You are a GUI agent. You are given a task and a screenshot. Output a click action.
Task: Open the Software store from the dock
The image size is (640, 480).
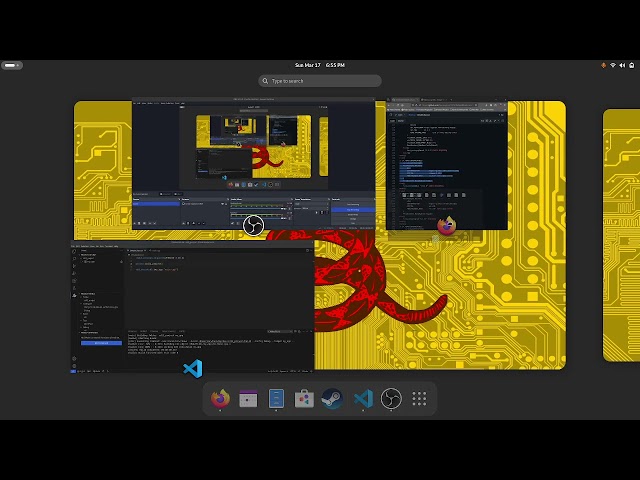(x=304, y=398)
